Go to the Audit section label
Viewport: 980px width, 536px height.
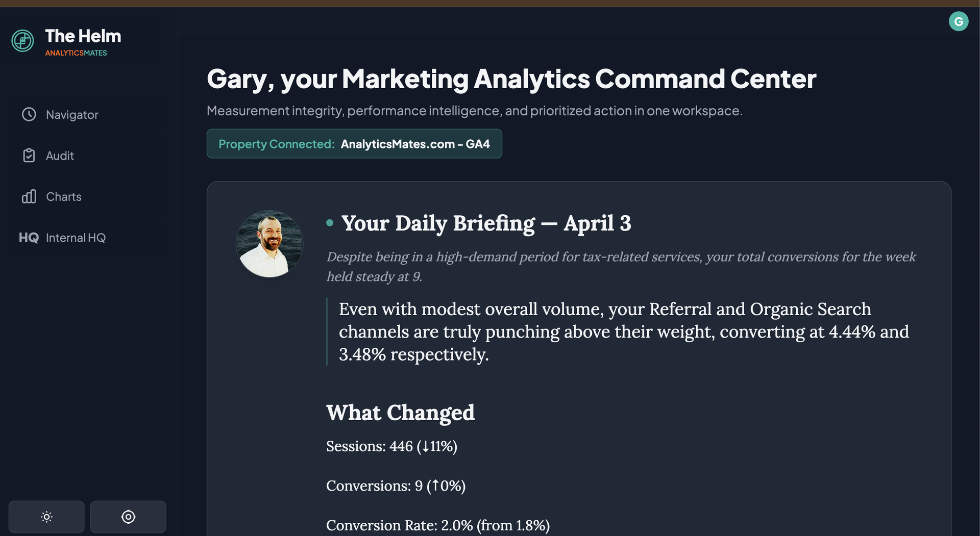coord(60,156)
